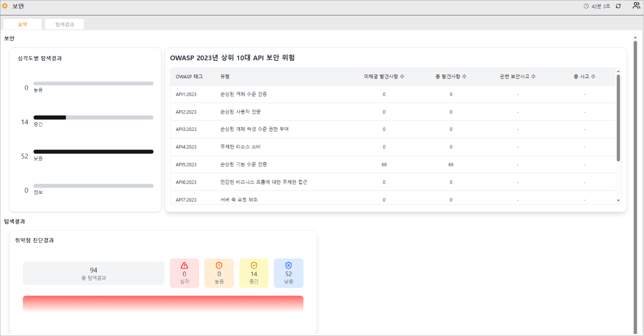Select the API1:2023 tag cell
644x336 pixels.
pos(186,94)
